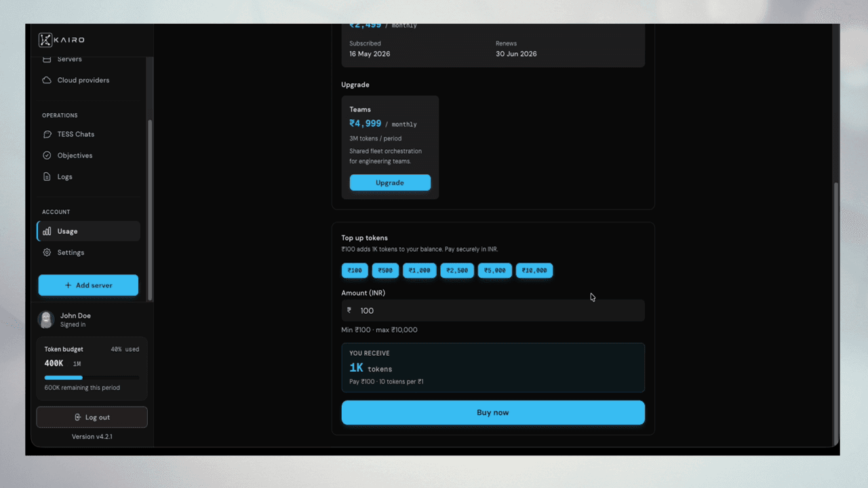
Task: Click the "600K remaining this period" text
Action: coord(82,388)
